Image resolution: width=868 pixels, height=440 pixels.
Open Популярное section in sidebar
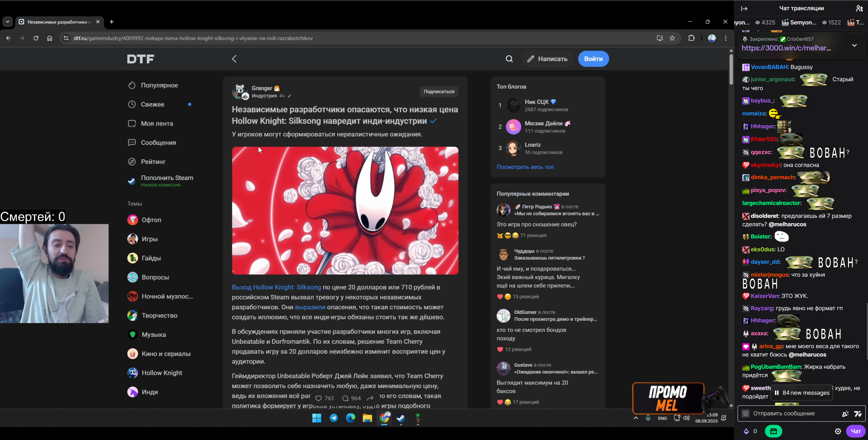pos(159,85)
